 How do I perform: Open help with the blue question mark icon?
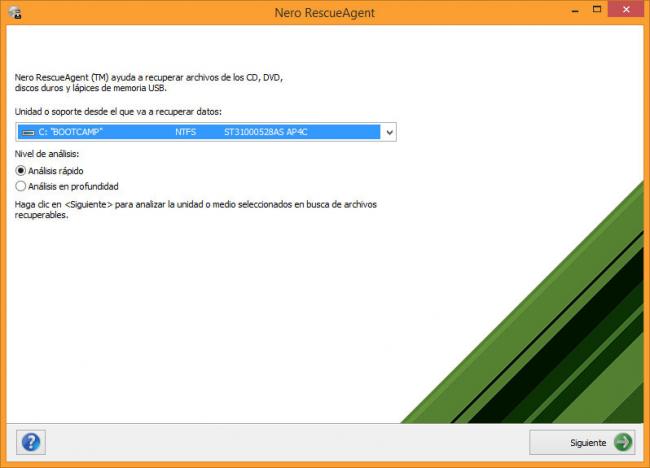[x=31, y=442]
